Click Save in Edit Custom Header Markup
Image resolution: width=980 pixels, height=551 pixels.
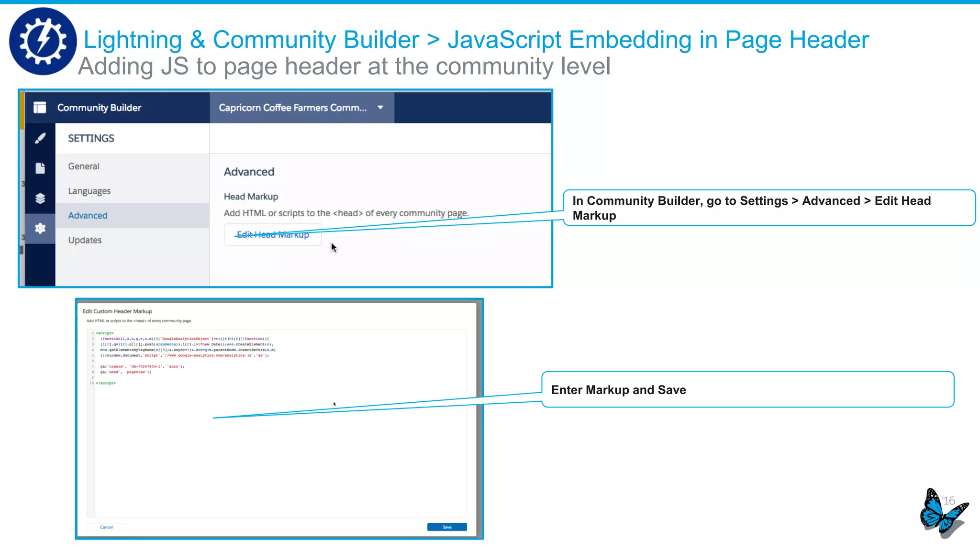click(x=447, y=527)
